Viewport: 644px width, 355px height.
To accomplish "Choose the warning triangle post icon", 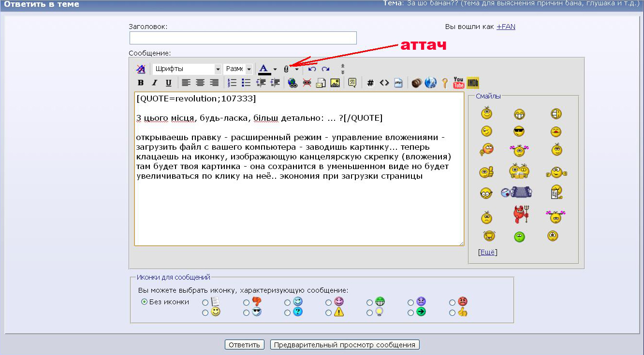I will [x=329, y=312].
